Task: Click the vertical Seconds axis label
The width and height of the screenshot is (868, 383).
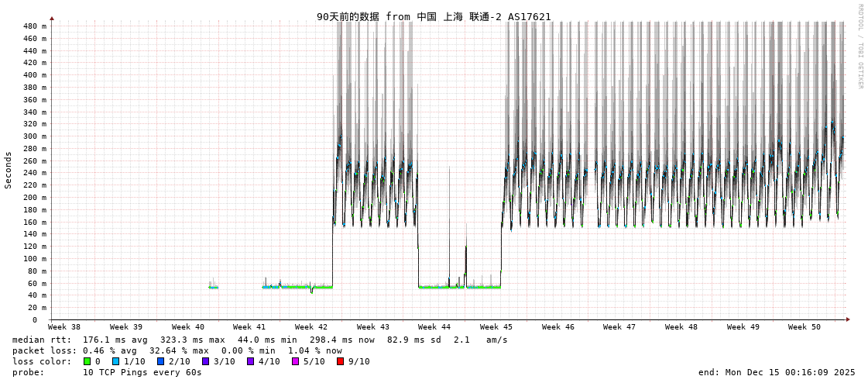Action: [9, 170]
